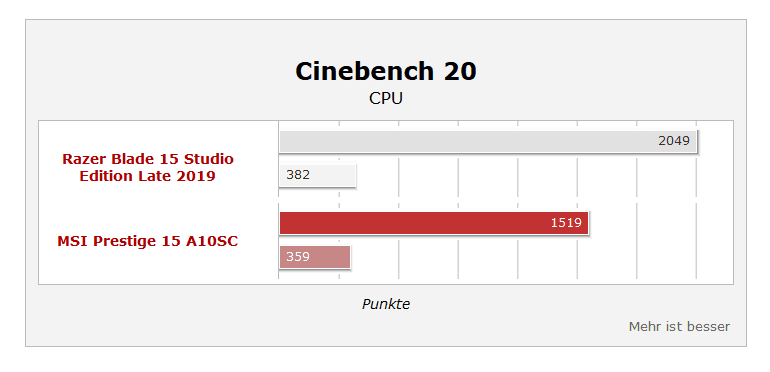Screen dimensions: 770x372
Task: Select the light grey 382 score bar
Action: 317,175
